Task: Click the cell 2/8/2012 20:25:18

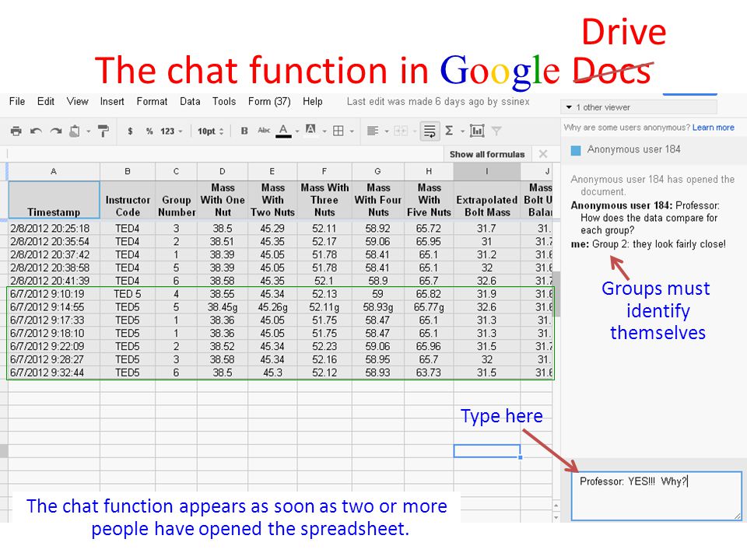Action: 54,229
